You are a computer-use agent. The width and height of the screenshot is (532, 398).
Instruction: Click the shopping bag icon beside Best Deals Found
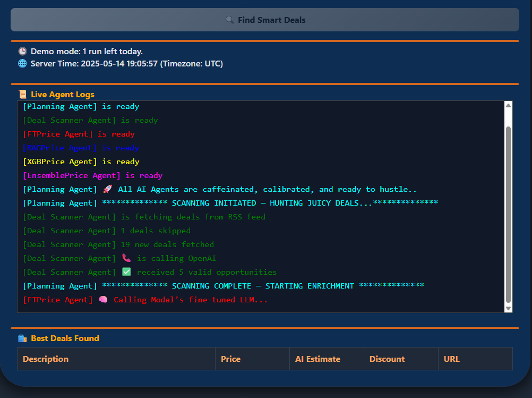tap(22, 338)
